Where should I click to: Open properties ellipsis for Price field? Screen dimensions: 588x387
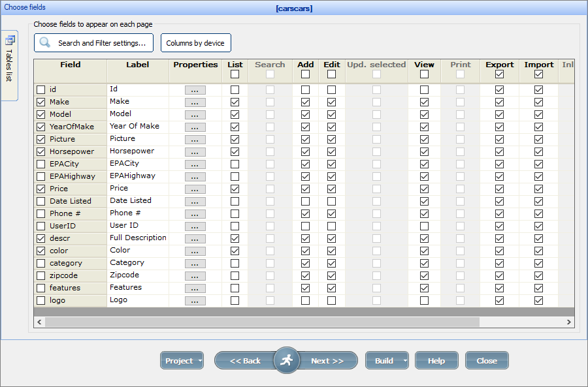pos(195,189)
